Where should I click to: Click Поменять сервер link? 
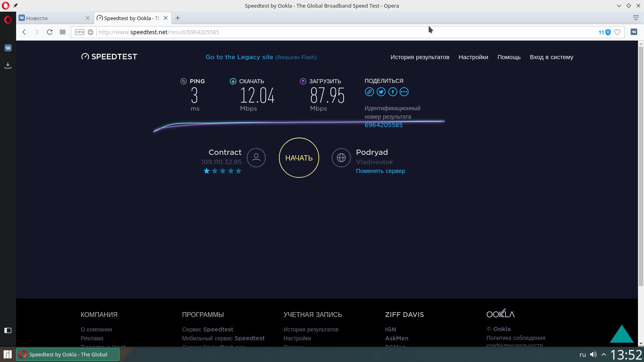[x=380, y=171]
